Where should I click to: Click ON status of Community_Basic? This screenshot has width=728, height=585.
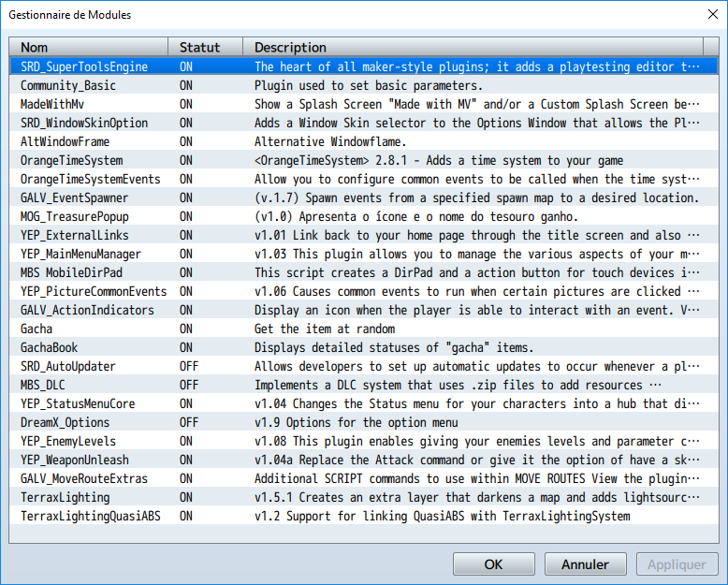(x=186, y=85)
